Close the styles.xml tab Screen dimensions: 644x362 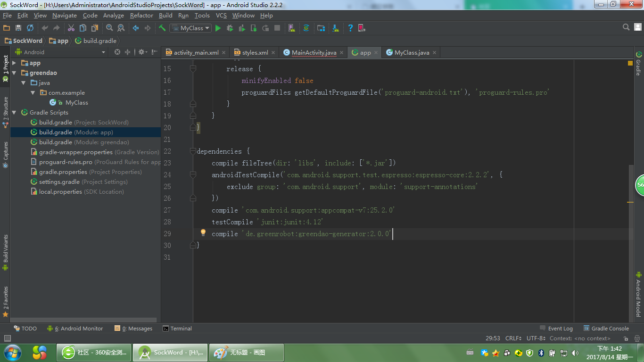[x=273, y=52]
